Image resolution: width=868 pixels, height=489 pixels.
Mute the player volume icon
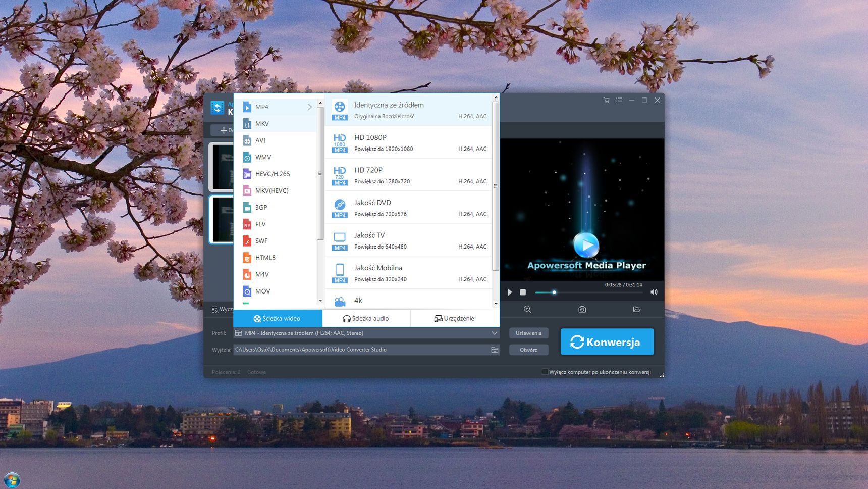654,292
